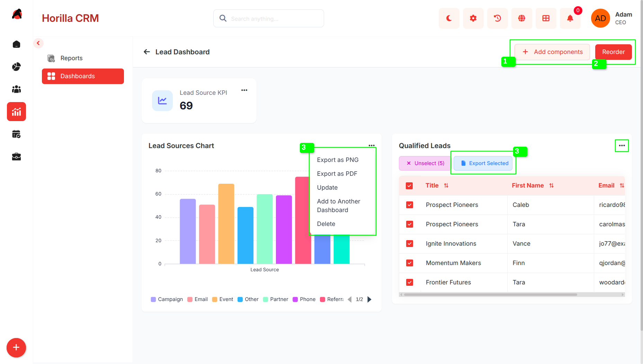Open analytics bar chart sidebar icon
This screenshot has width=643, height=364.
tap(16, 112)
